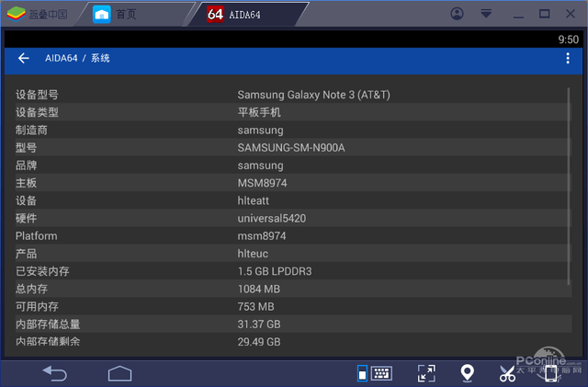Screen dimensions: 588x387
Task: Toggle the keyboard control icon
Action: pyautogui.click(x=375, y=373)
